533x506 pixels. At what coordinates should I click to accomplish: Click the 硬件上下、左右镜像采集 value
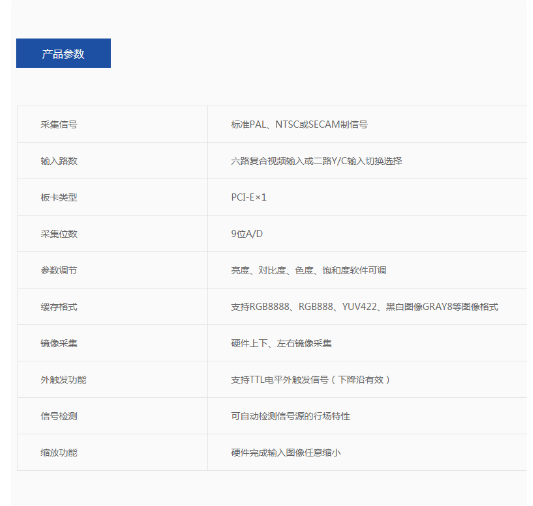click(x=281, y=343)
